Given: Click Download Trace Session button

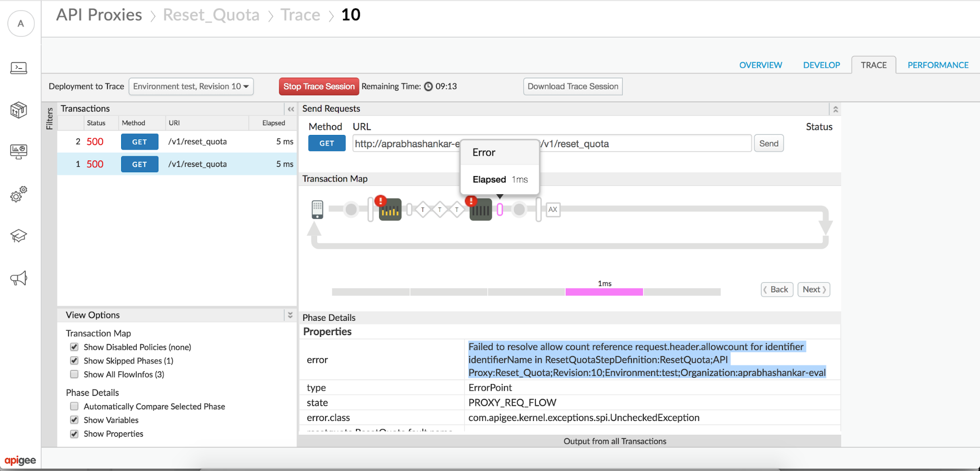Looking at the screenshot, I should pos(573,86).
